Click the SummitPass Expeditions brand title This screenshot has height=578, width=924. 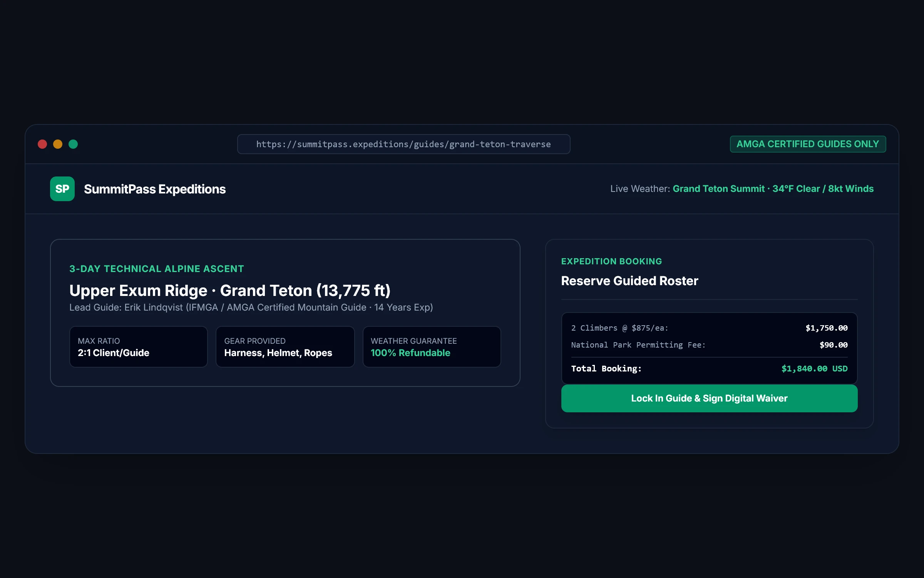point(155,189)
